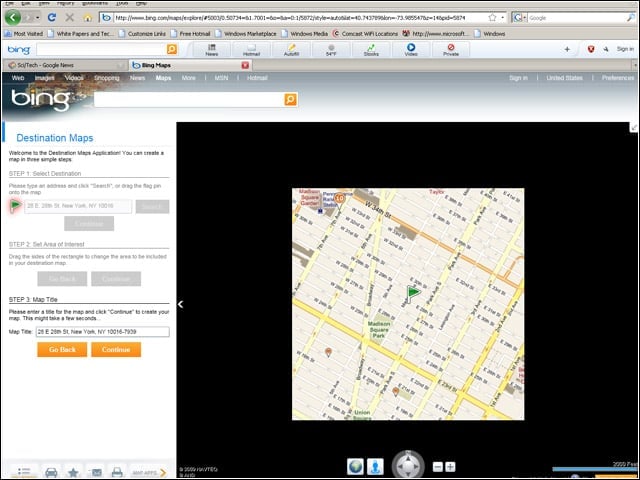Open Preferences link
This screenshot has height=480, width=640.
(618, 78)
